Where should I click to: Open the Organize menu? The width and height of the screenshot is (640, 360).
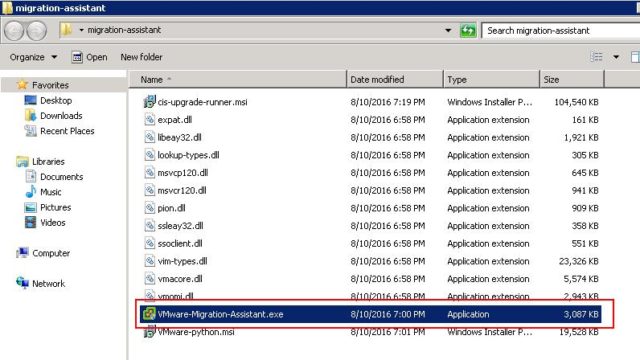33,57
